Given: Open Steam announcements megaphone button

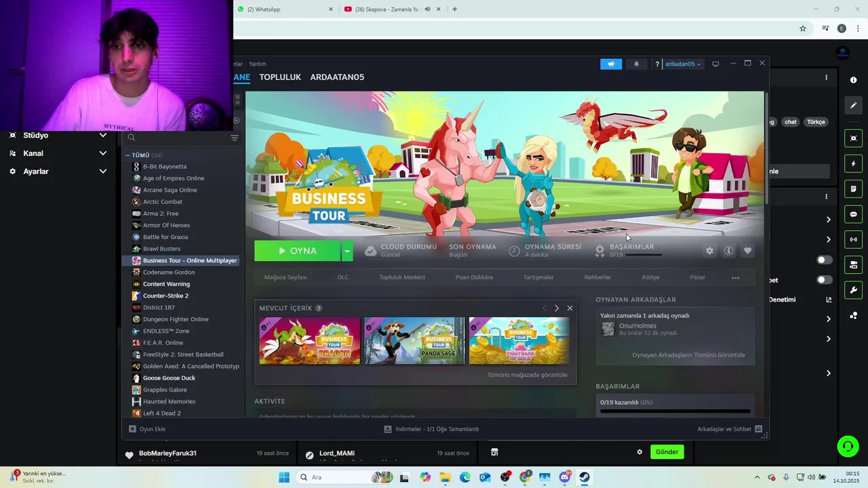Looking at the screenshot, I should pos(611,64).
